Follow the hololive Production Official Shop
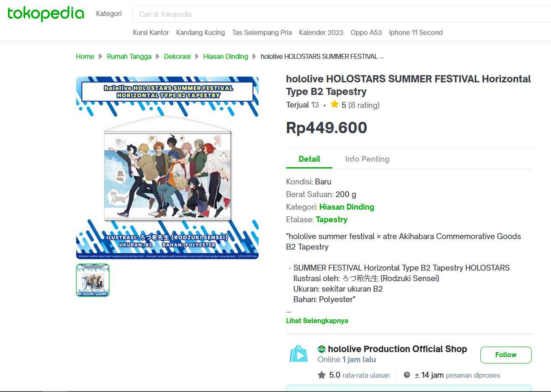 click(506, 355)
